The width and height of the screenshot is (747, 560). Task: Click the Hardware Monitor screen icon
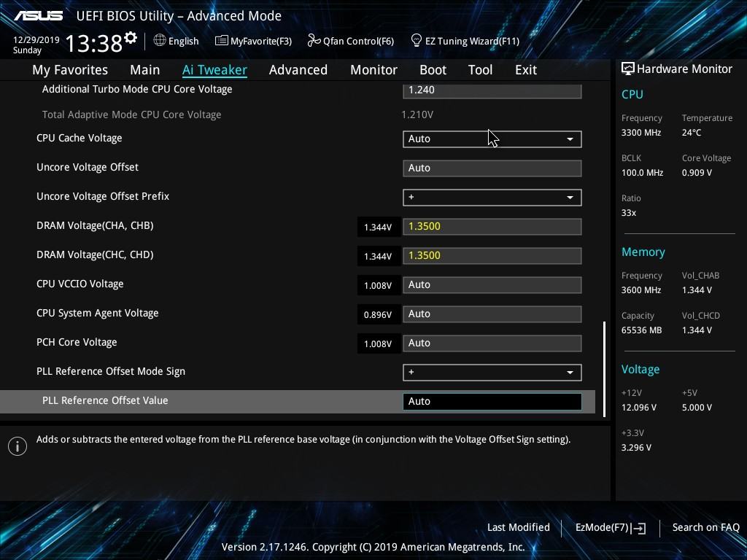click(628, 69)
